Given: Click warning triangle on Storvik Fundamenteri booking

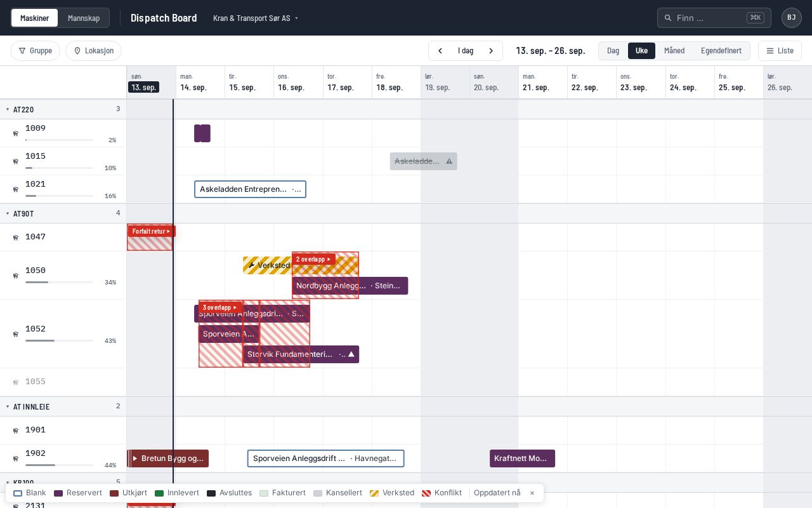Looking at the screenshot, I should 351,354.
